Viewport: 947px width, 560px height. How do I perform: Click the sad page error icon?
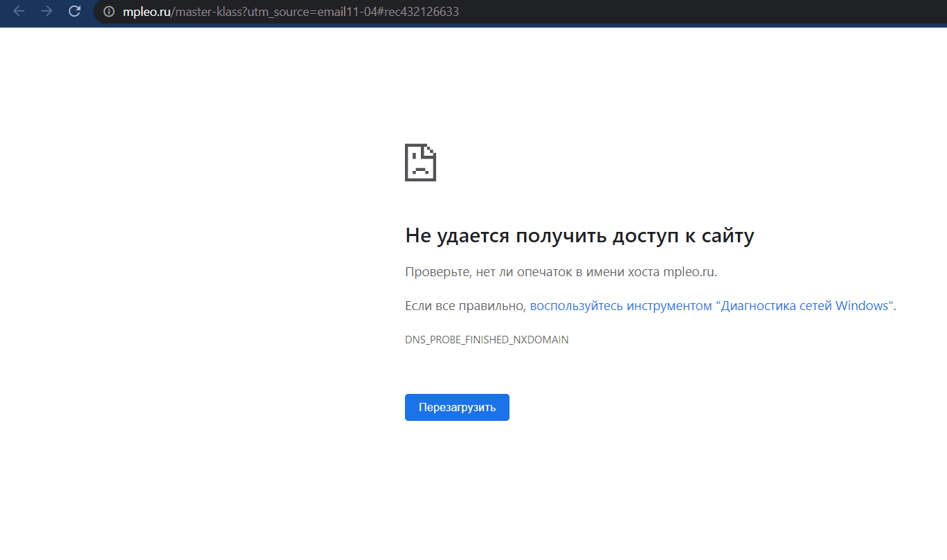pos(420,163)
